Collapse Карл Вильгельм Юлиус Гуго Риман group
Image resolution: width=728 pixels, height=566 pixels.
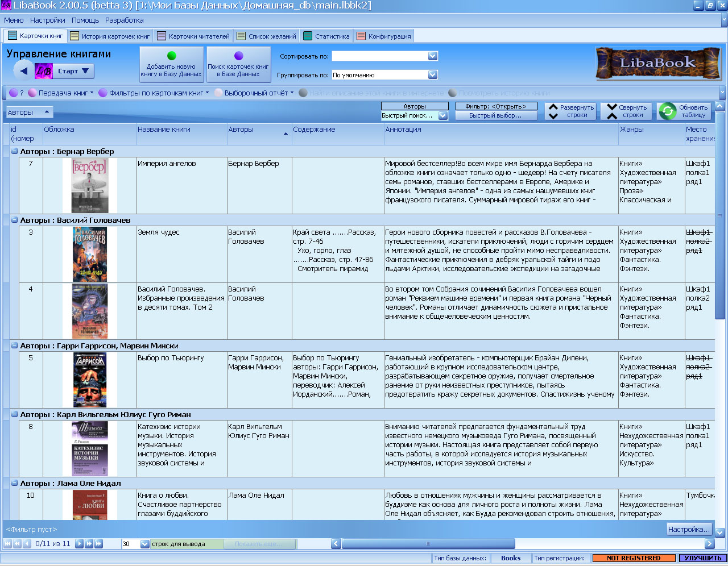click(x=15, y=415)
